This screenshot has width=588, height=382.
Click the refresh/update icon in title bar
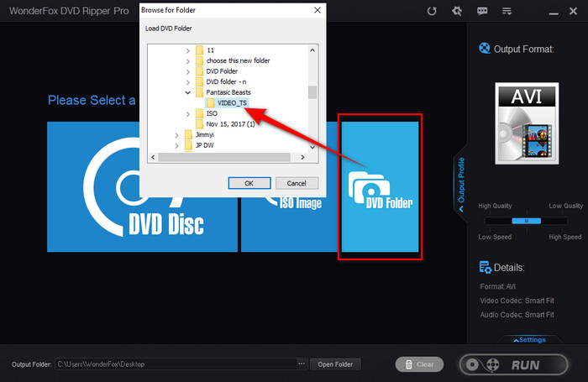point(432,11)
